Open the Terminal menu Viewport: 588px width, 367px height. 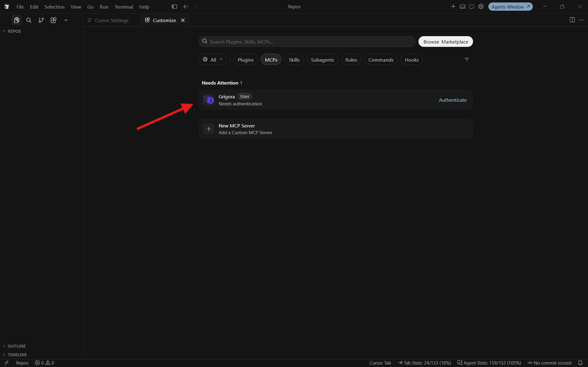pyautogui.click(x=124, y=7)
